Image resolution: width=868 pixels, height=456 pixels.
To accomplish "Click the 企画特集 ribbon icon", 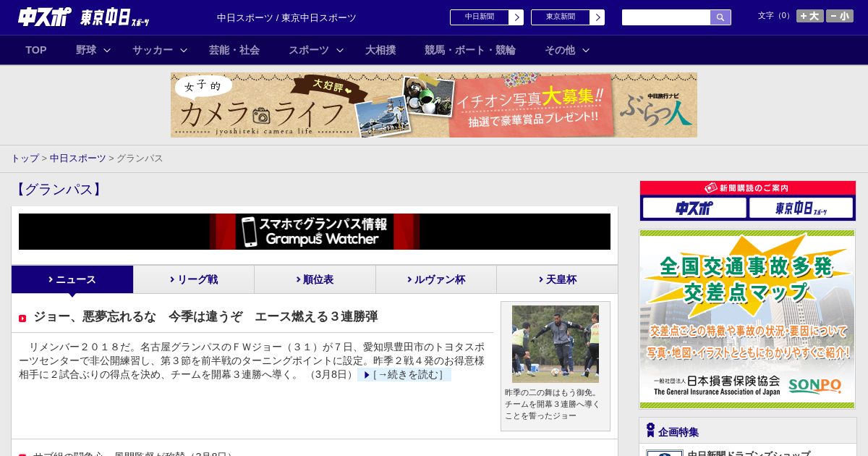I will 650,431.
